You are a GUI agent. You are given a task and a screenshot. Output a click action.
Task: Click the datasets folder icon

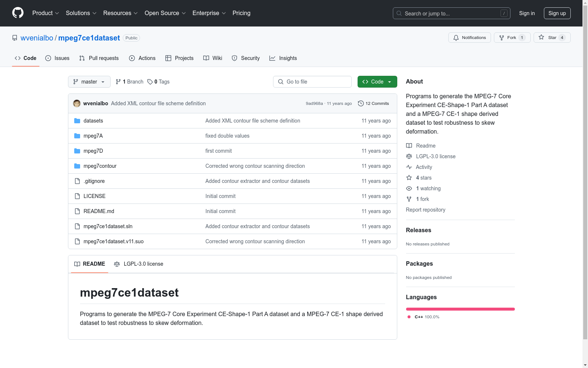click(77, 121)
